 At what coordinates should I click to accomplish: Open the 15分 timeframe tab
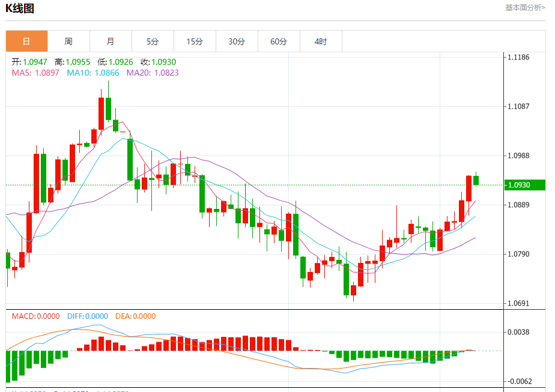coord(195,41)
